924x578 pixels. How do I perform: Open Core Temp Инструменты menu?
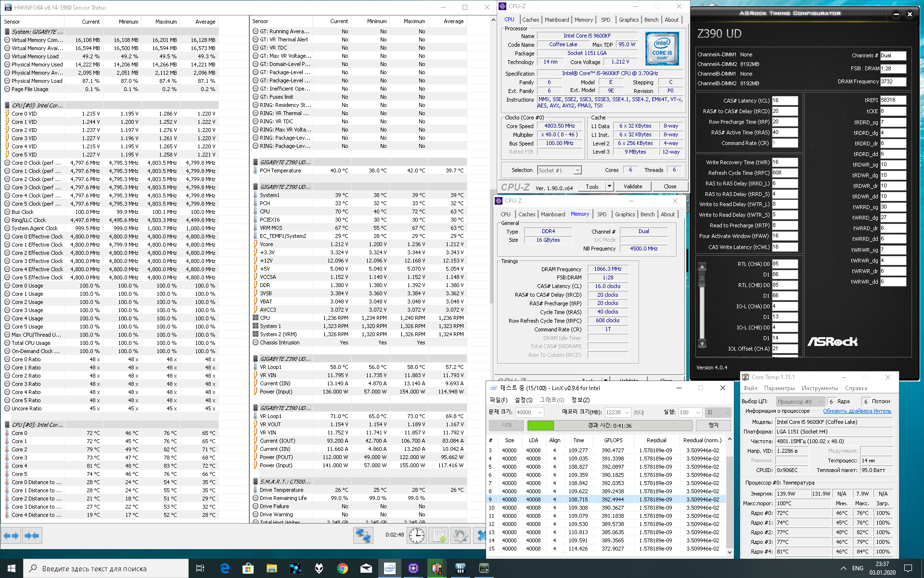[820, 388]
